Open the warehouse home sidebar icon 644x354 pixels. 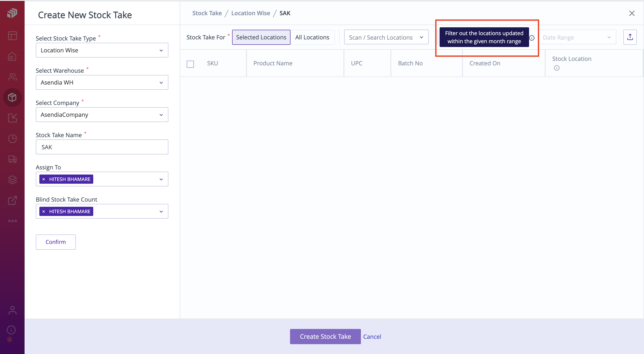click(12, 56)
